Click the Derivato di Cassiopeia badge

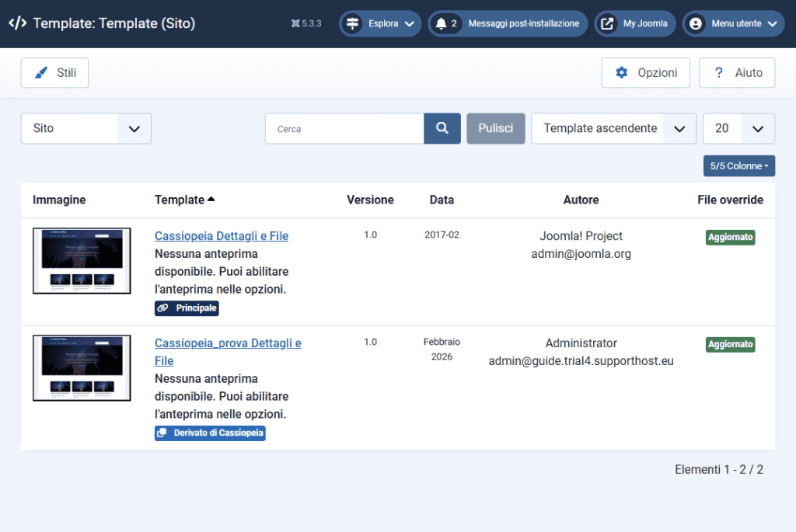click(x=210, y=433)
